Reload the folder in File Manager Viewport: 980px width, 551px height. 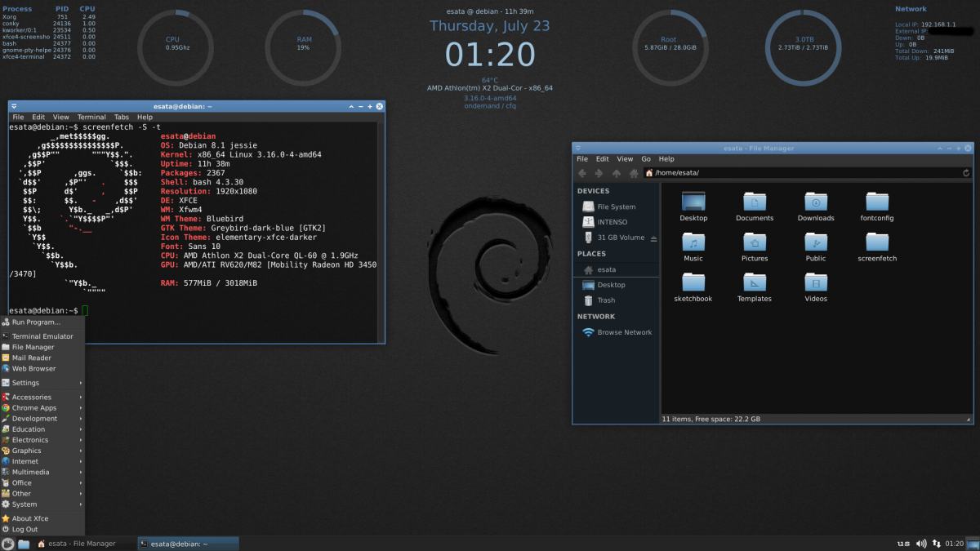point(966,173)
